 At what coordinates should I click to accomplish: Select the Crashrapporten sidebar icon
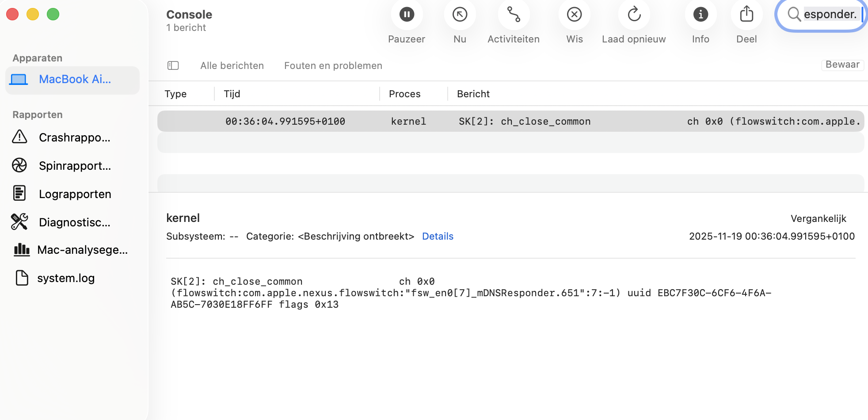tap(20, 137)
